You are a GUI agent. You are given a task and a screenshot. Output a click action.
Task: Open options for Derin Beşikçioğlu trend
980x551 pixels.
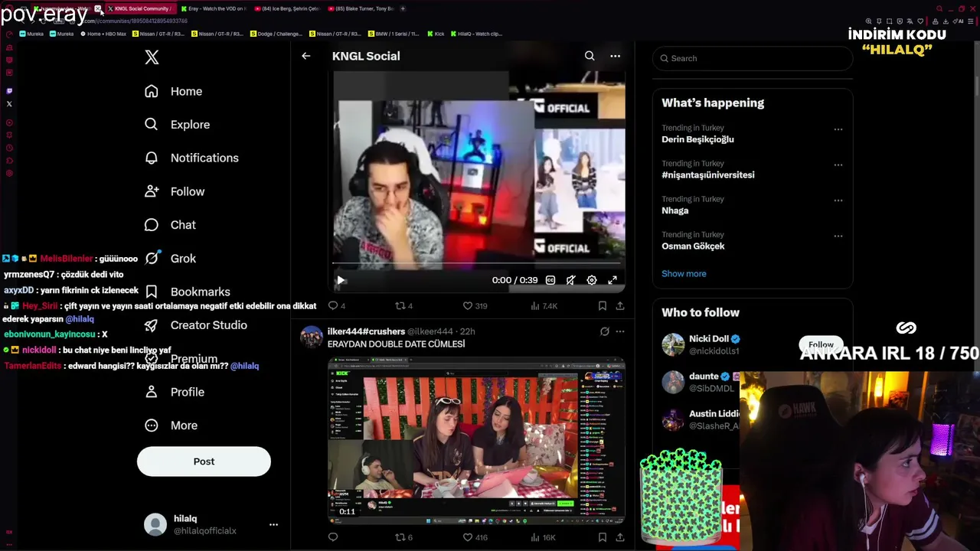click(838, 129)
